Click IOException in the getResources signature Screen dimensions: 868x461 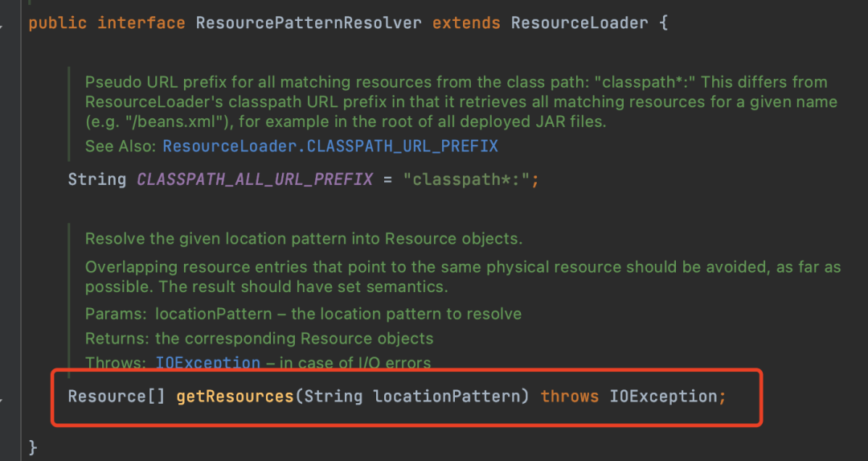tap(664, 397)
